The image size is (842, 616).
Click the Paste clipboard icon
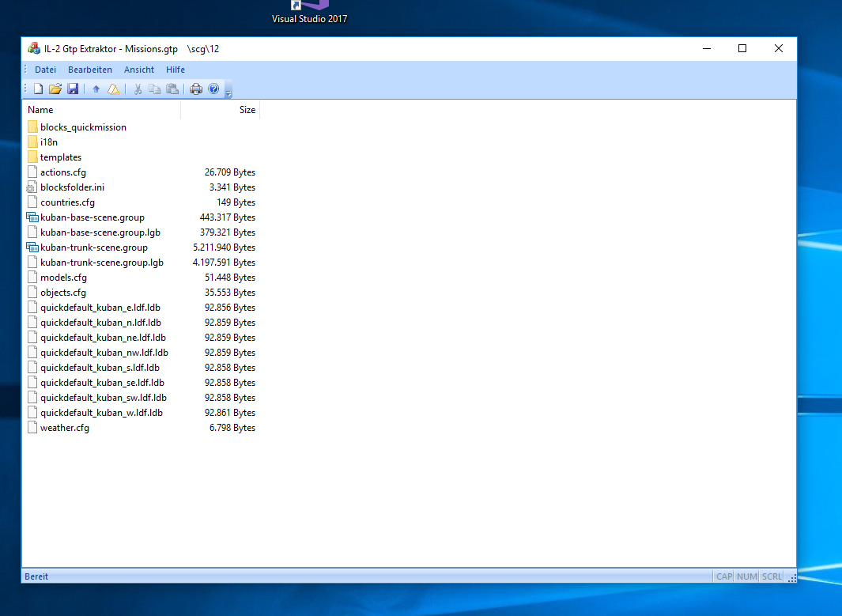pyautogui.click(x=172, y=89)
